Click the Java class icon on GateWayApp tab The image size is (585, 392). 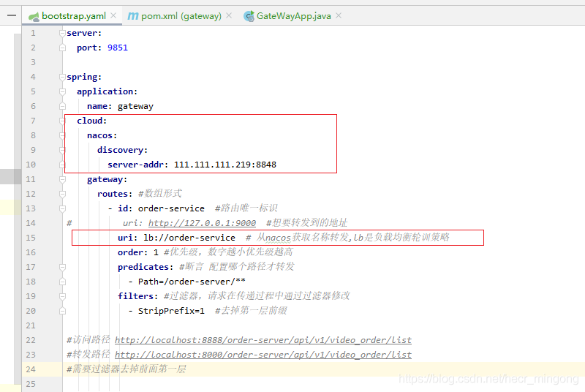pos(249,16)
